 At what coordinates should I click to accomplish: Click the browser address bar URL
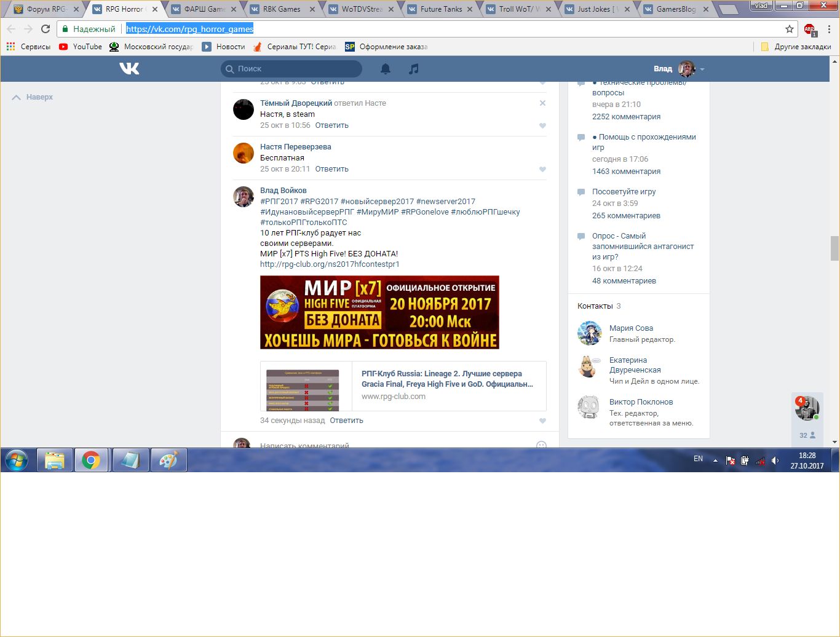190,29
